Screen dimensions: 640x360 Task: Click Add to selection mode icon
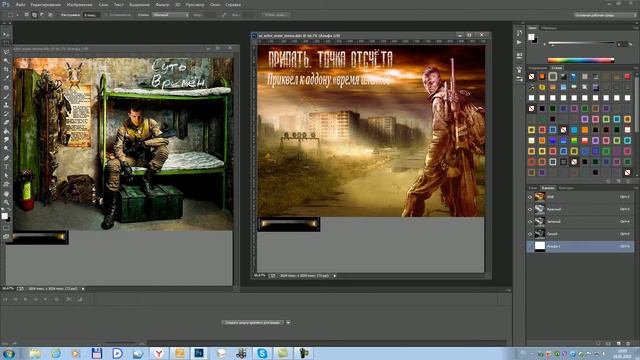(34, 15)
